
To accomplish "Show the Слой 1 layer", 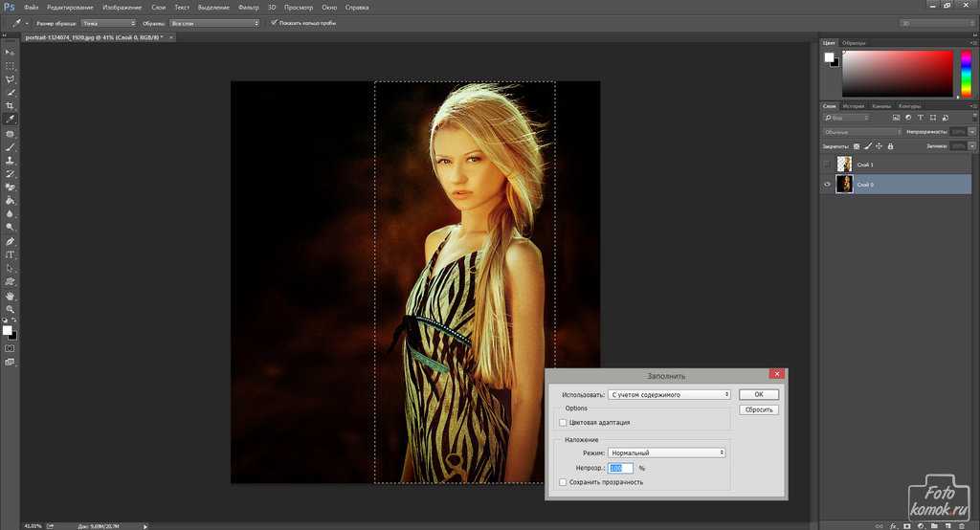I will pyautogui.click(x=828, y=165).
